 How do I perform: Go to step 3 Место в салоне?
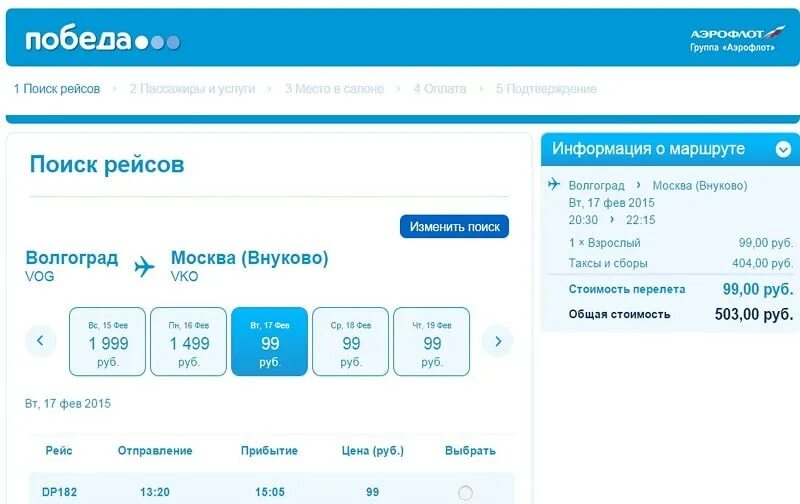pos(334,89)
